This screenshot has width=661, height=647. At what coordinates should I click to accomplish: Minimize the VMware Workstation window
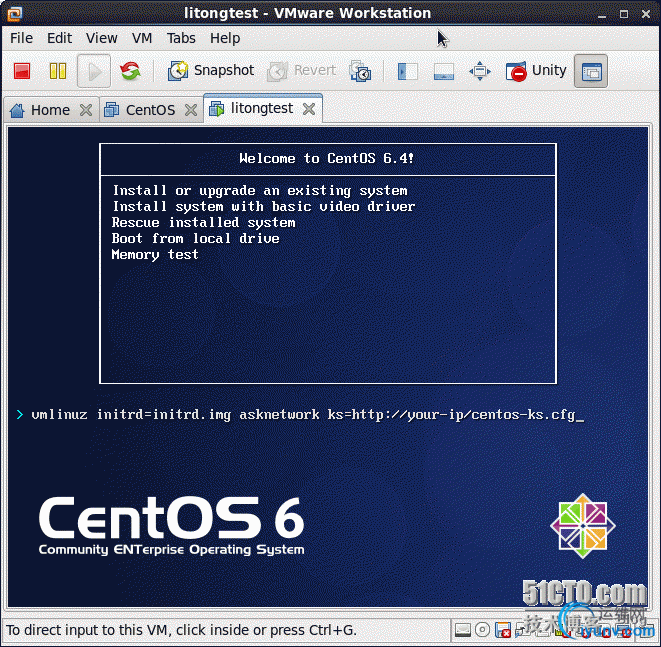[x=602, y=14]
